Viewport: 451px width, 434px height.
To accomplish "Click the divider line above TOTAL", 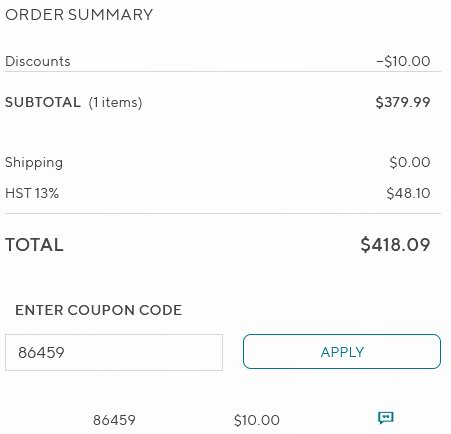I will click(223, 213).
